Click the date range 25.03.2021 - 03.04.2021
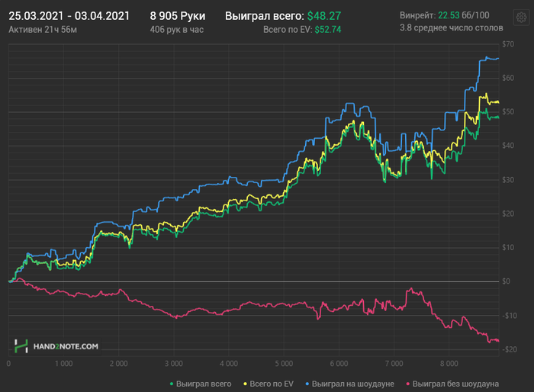Screen dimensions: 534x392 click(69, 16)
